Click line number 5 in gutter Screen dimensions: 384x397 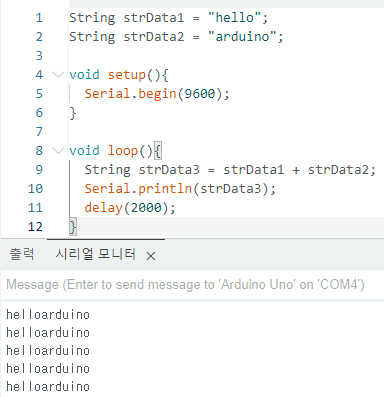pyautogui.click(x=39, y=94)
